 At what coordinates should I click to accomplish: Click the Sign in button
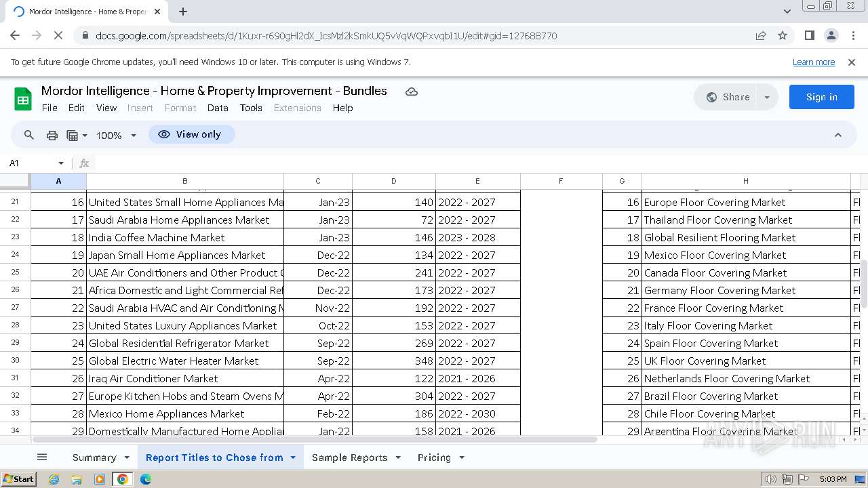tap(821, 97)
